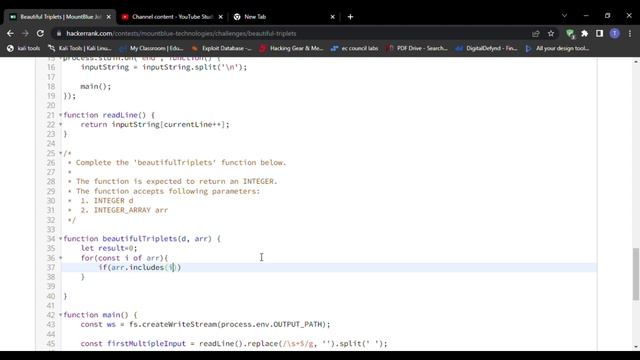This screenshot has width=640, height=360.
Task: Share this page icon in address bar
Action: pyautogui.click(x=536, y=33)
